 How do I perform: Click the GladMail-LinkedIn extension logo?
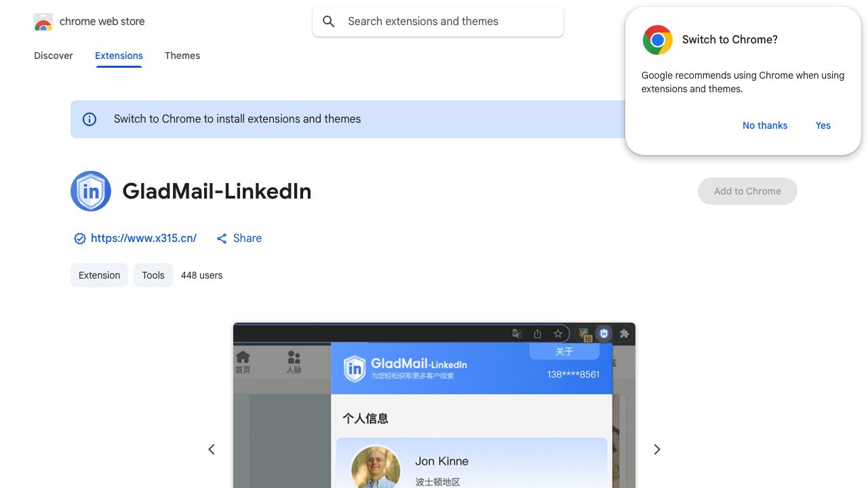(91, 191)
